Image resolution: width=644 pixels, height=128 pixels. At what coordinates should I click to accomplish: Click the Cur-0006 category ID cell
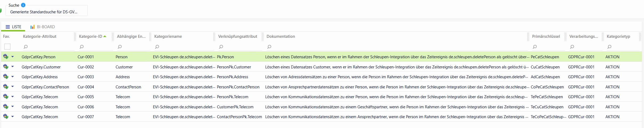[86, 107]
